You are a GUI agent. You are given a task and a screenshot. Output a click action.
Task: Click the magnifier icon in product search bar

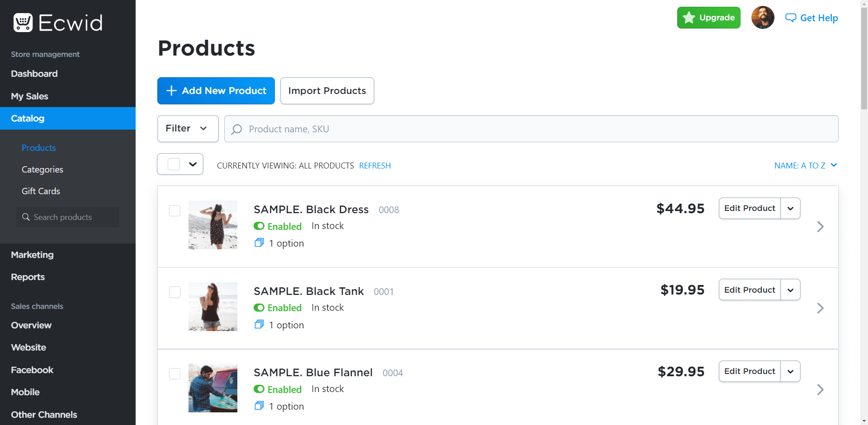(x=236, y=129)
